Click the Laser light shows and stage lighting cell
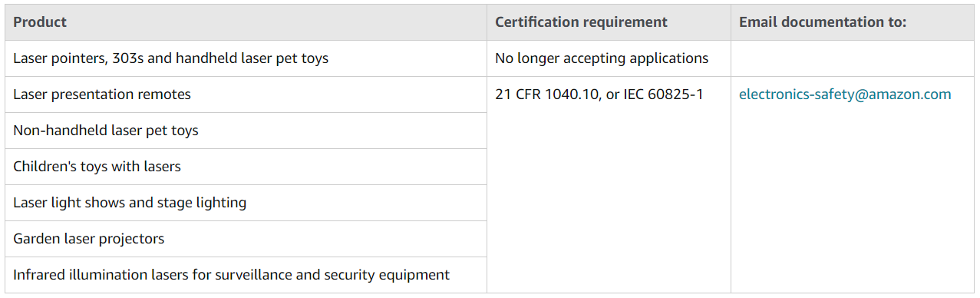Image resolution: width=980 pixels, height=298 pixels. (246, 203)
